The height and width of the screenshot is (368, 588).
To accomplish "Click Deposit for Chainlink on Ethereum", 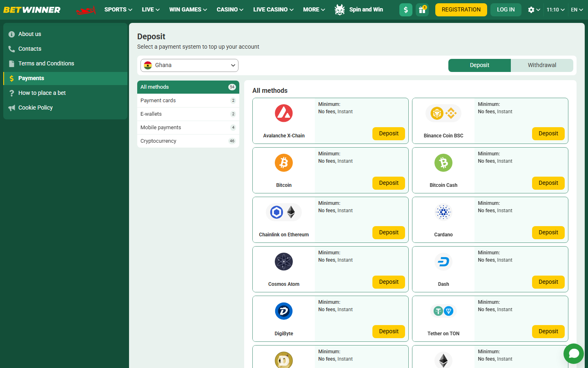I will pyautogui.click(x=389, y=233).
